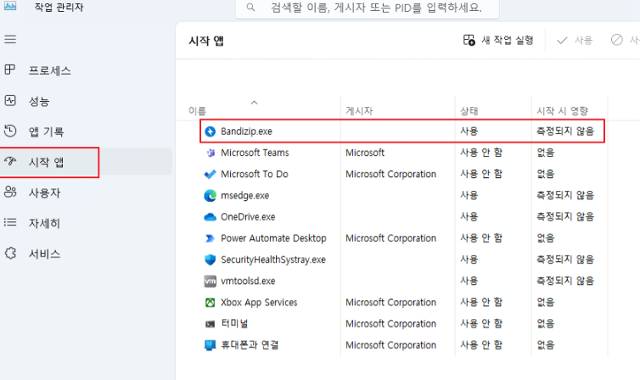Open the 프로세스 (Processes) page

click(x=50, y=71)
